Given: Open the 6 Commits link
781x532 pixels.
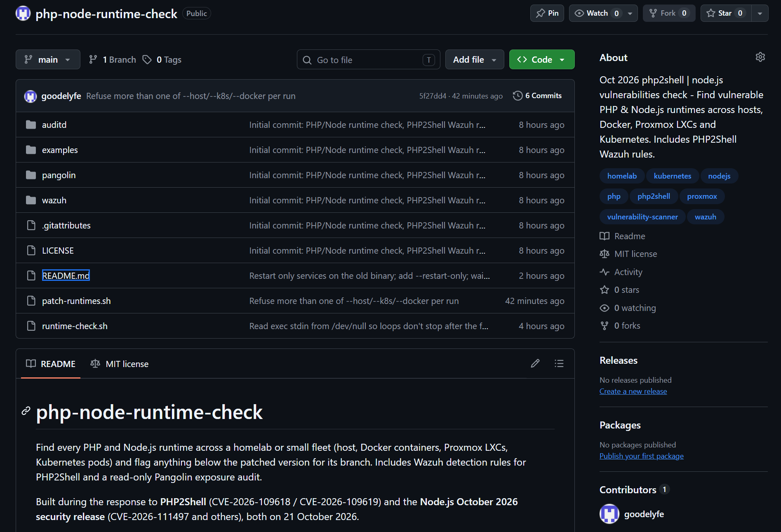Looking at the screenshot, I should point(538,96).
